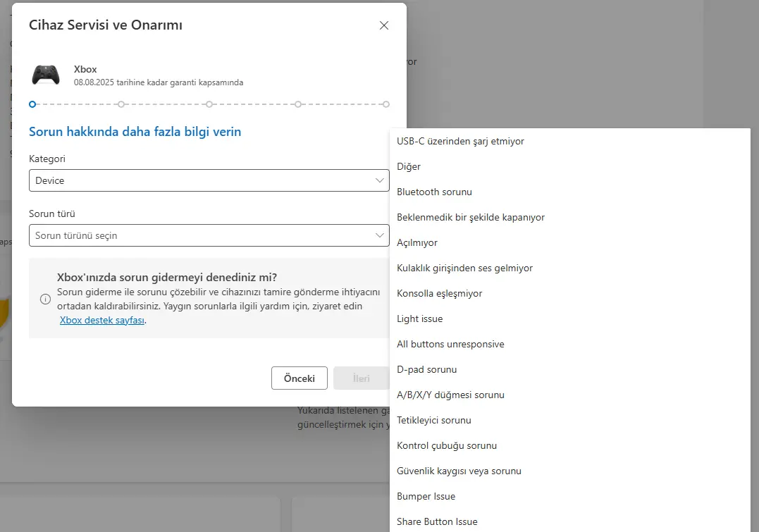Select A/B/X/Y düğmesi sorunu option
Viewport: 759px width, 532px height.
click(569, 395)
